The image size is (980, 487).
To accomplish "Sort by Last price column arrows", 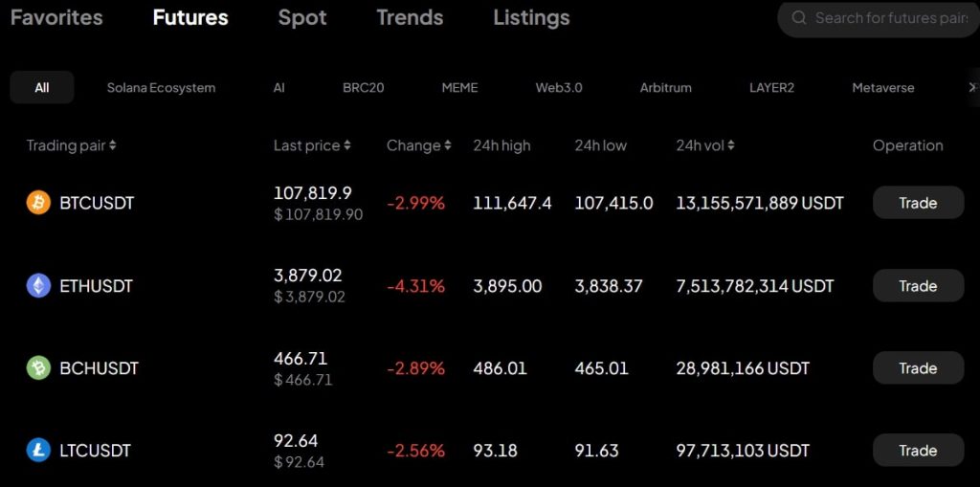I will coord(347,145).
